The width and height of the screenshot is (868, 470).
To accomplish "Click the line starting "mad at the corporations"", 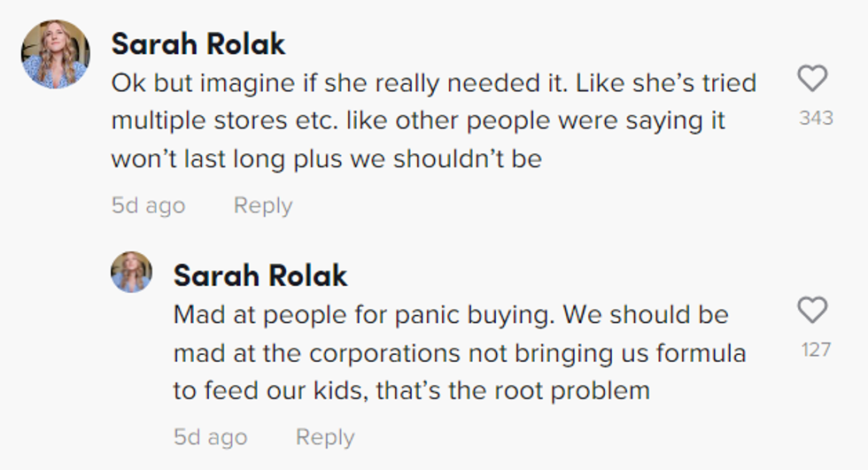I will click(x=459, y=353).
